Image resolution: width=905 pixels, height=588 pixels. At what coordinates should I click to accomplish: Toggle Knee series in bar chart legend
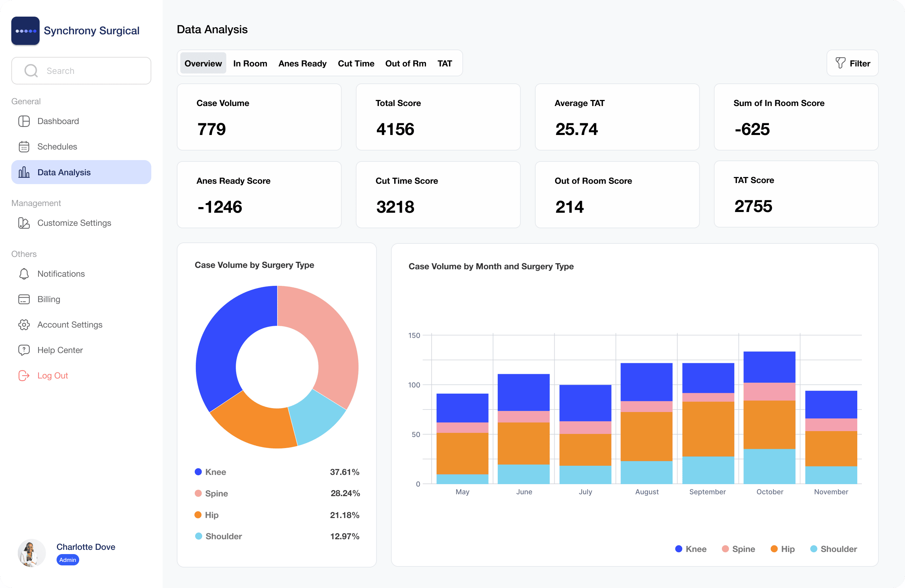690,549
